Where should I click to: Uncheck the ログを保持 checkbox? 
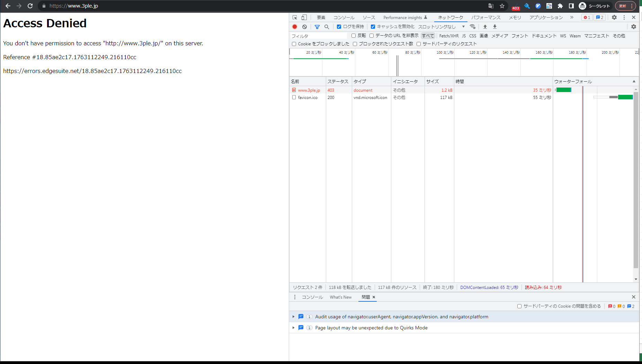339,27
